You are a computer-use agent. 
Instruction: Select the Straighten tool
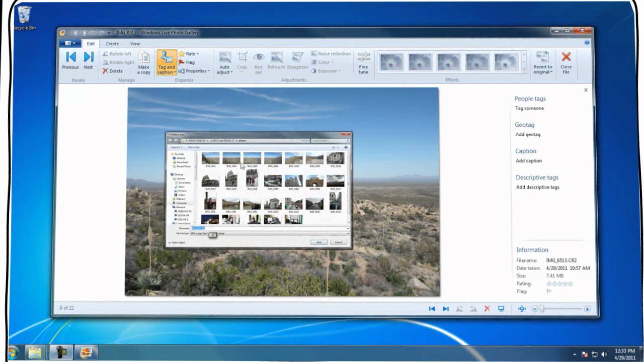[297, 61]
